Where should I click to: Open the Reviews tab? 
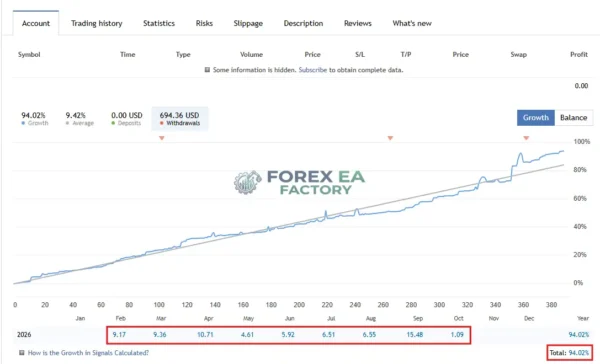point(357,23)
